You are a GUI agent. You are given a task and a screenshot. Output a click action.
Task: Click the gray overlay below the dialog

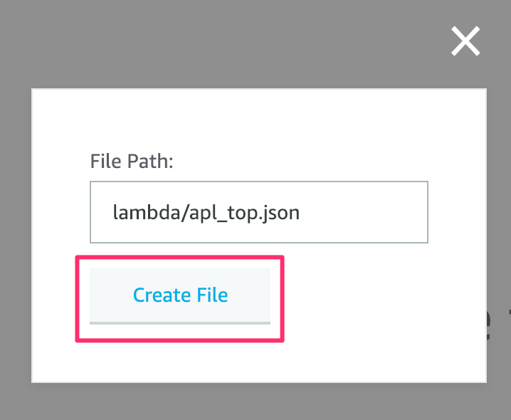[255, 401]
